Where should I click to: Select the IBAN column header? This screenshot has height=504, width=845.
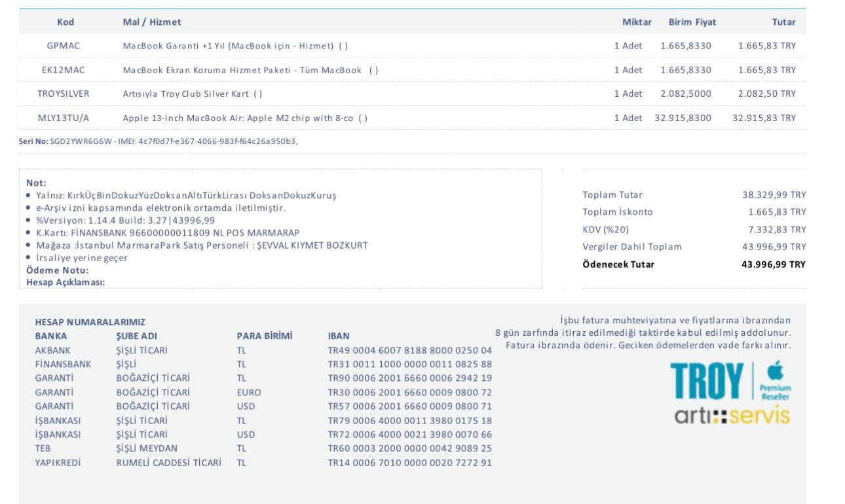[339, 336]
